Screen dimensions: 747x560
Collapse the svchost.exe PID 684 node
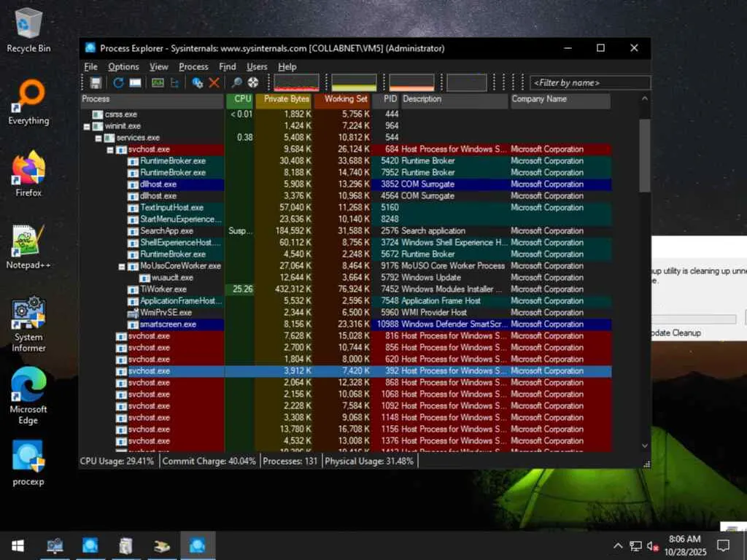[x=110, y=149]
